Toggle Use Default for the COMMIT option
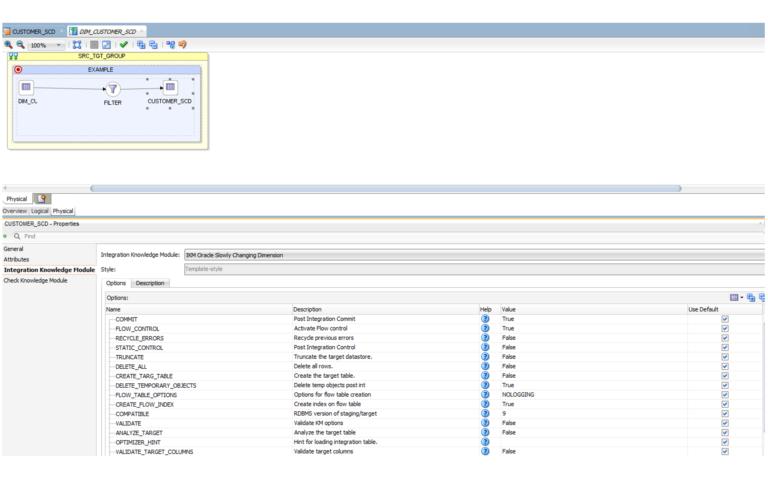Screen dimensions: 768x478 pyautogui.click(x=725, y=319)
